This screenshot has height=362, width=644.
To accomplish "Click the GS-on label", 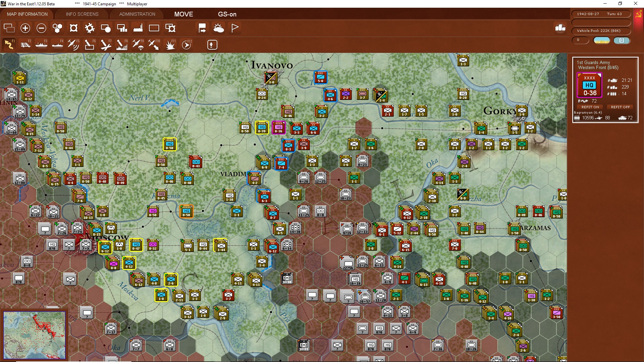I will pos(227,14).
